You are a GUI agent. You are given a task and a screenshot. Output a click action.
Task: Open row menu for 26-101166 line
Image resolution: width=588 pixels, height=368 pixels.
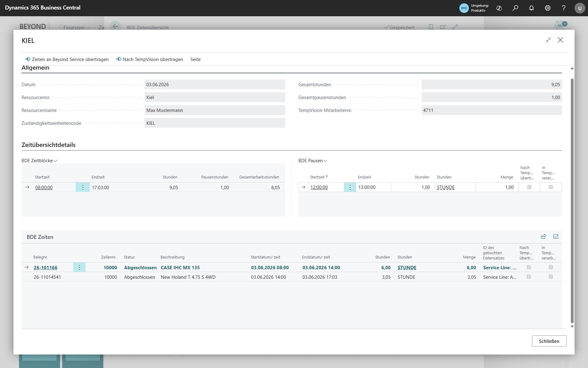(x=79, y=267)
